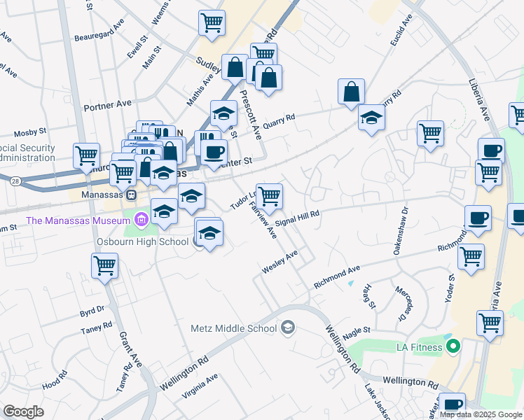Click the Wesley Ave street label
Screen dimensions: 524x420
pyautogui.click(x=280, y=262)
